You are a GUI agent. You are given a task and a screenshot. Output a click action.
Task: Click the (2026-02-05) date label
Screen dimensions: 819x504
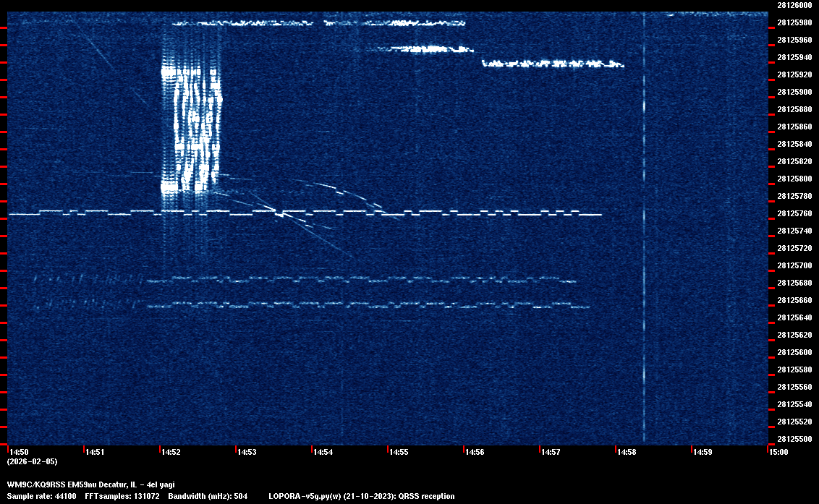32,461
